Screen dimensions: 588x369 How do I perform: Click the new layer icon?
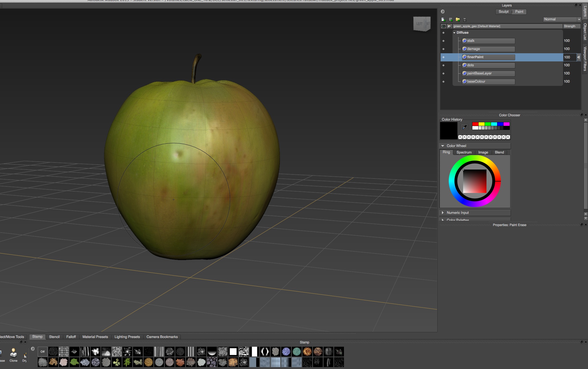443,20
